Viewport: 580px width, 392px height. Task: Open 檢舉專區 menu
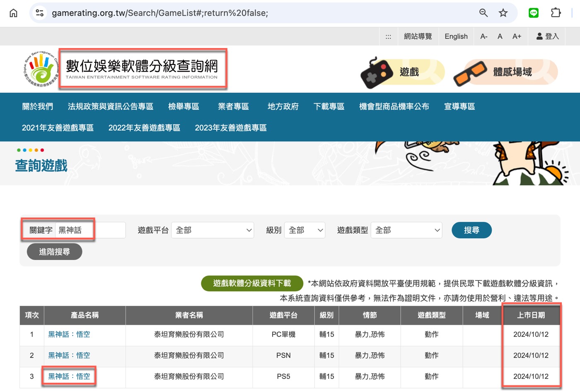(x=184, y=106)
